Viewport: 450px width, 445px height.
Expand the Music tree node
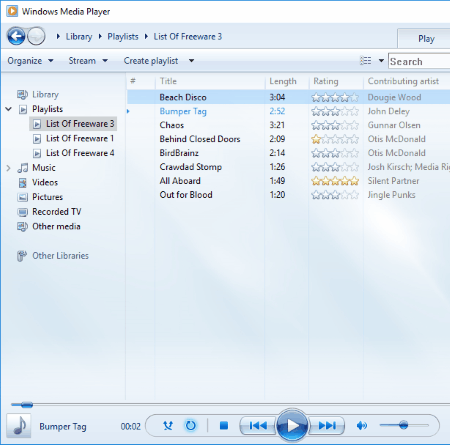pyautogui.click(x=9, y=168)
